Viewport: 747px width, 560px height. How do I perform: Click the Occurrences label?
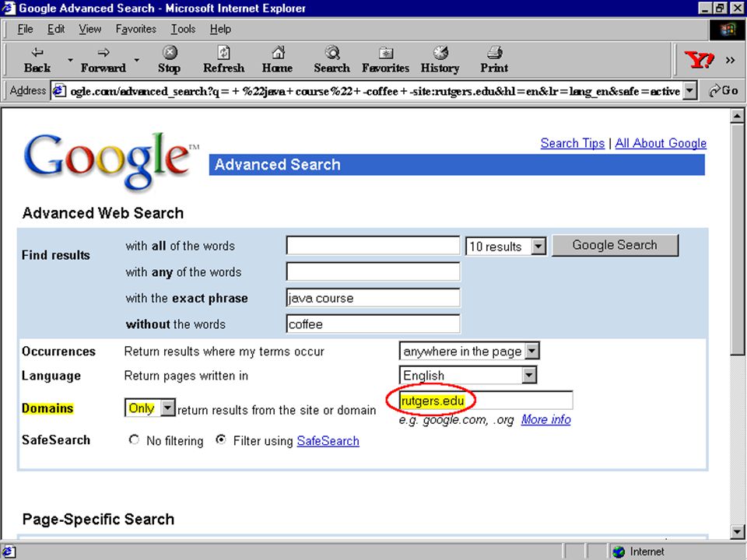click(58, 352)
